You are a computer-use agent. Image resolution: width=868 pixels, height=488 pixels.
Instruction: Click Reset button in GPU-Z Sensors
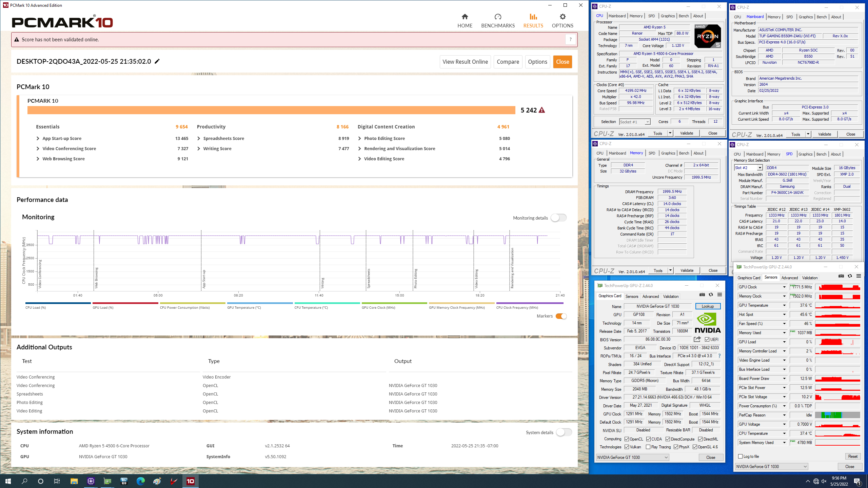click(x=853, y=456)
